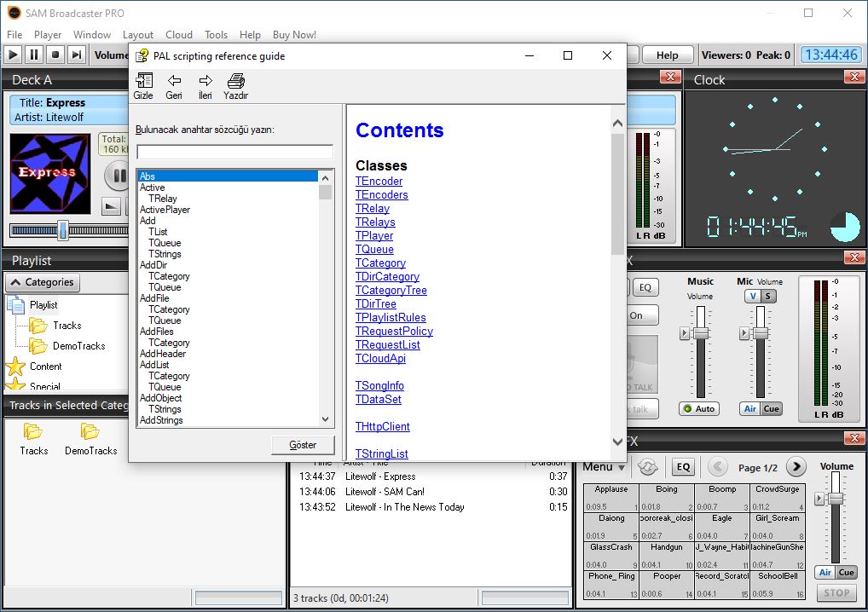868x612 pixels.
Task: Open the Window menu
Action: (x=92, y=35)
